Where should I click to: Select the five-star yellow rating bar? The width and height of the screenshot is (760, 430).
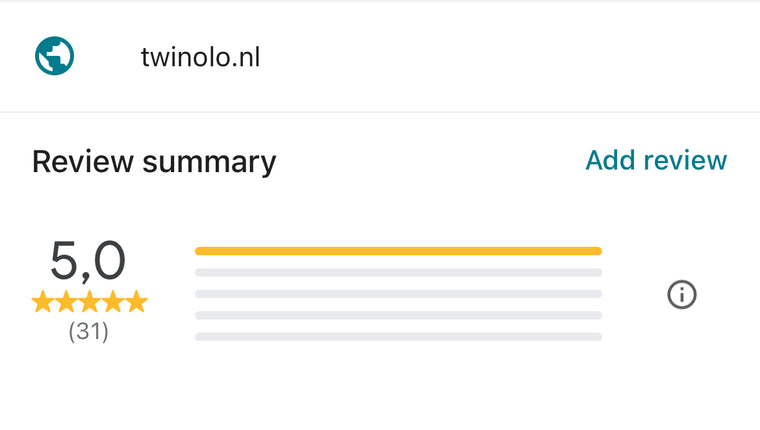pyautogui.click(x=398, y=251)
